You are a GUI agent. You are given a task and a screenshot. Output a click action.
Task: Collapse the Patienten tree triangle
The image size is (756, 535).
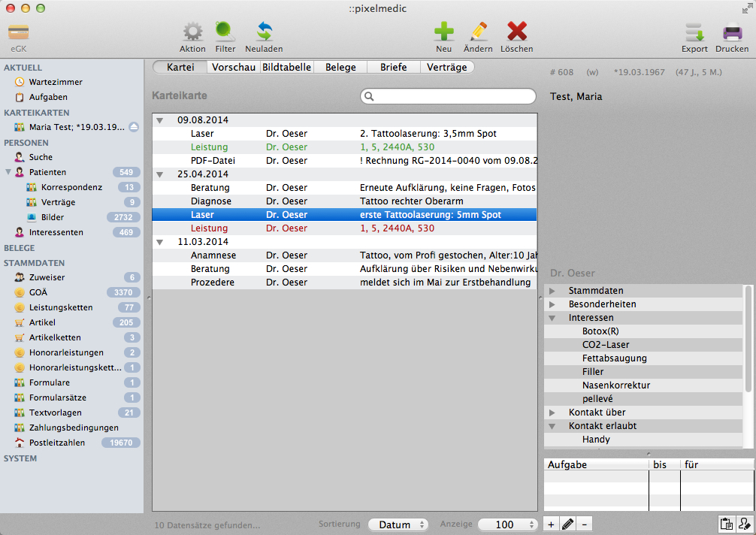pos(8,171)
